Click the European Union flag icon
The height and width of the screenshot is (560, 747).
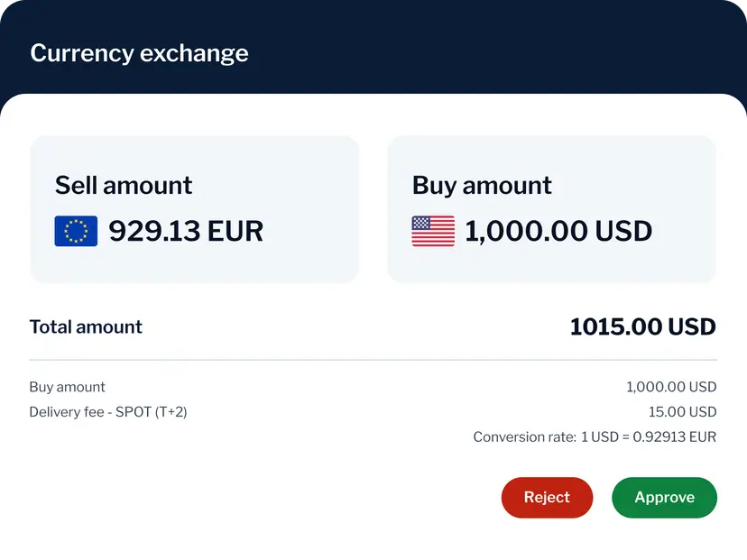pos(76,231)
